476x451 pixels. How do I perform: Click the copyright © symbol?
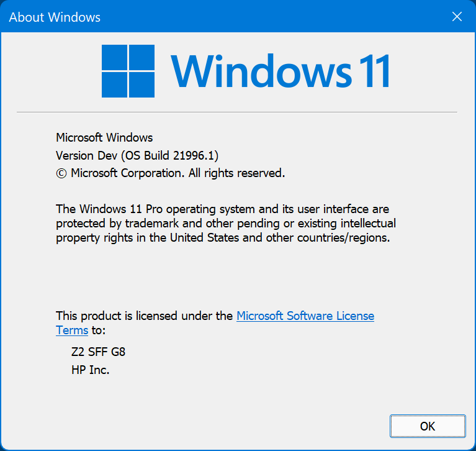click(61, 173)
